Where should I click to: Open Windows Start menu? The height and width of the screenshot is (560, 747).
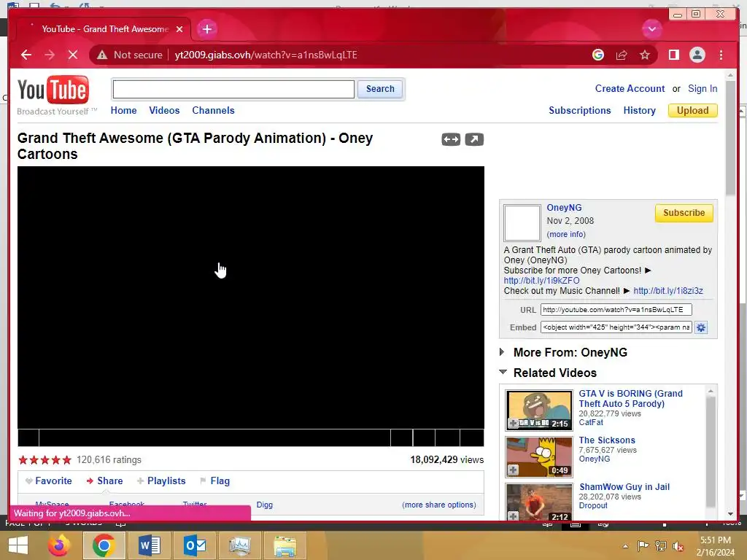(18, 545)
